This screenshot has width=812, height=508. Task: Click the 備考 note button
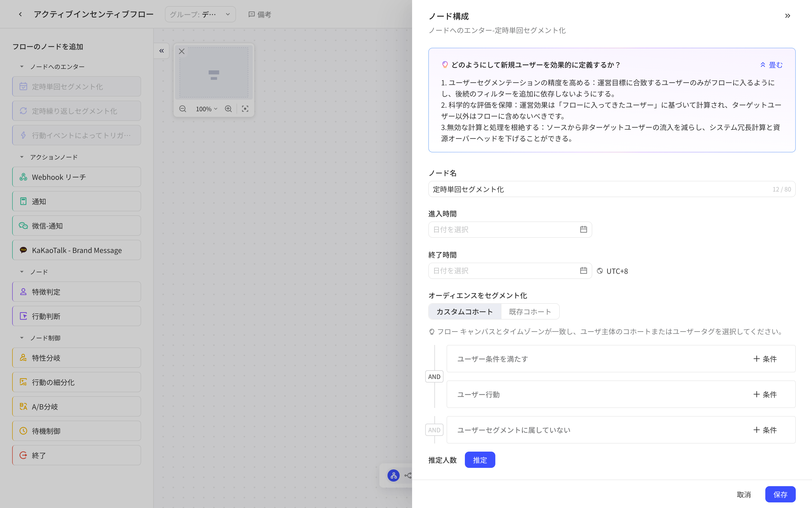pos(260,14)
